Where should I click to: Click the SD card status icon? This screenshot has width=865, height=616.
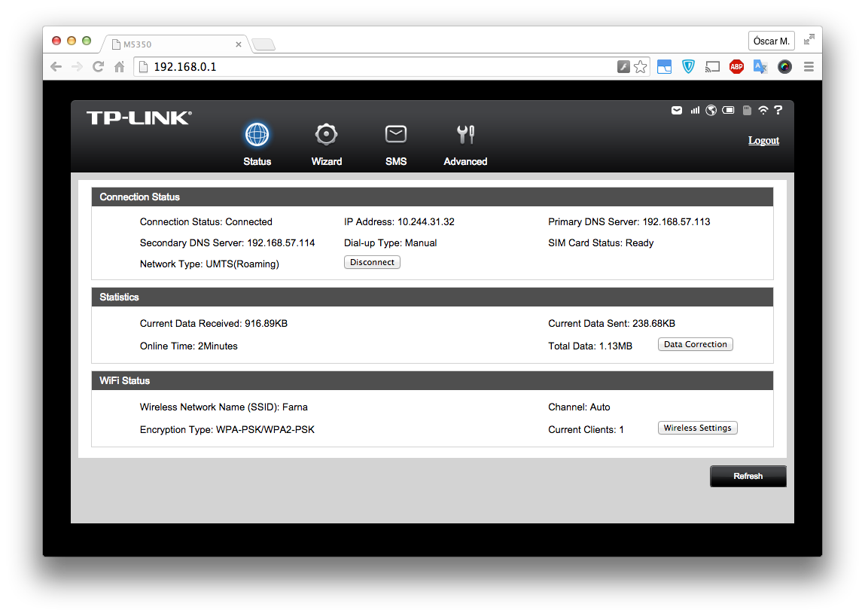[746, 111]
